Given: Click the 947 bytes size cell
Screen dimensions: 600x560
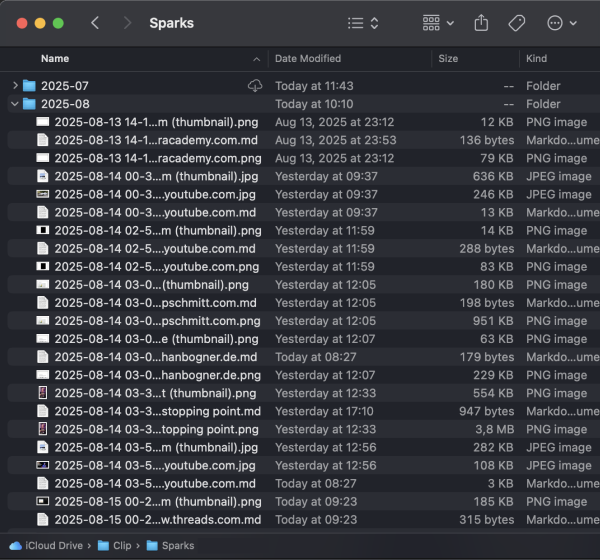Looking at the screenshot, I should 486,411.
